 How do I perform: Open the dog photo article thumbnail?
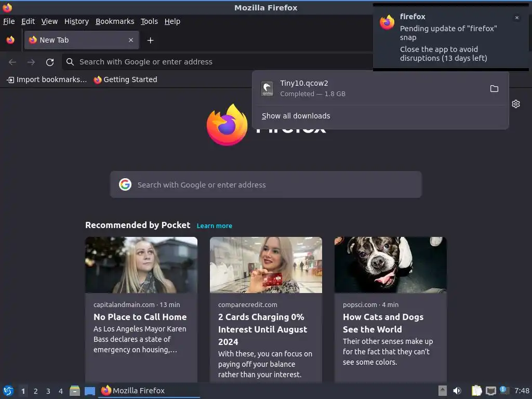(391, 265)
